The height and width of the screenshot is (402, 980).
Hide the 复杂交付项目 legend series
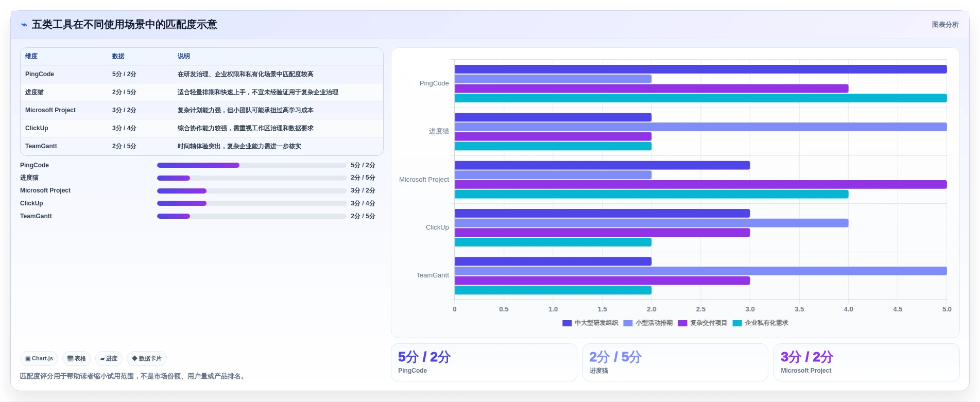click(702, 323)
